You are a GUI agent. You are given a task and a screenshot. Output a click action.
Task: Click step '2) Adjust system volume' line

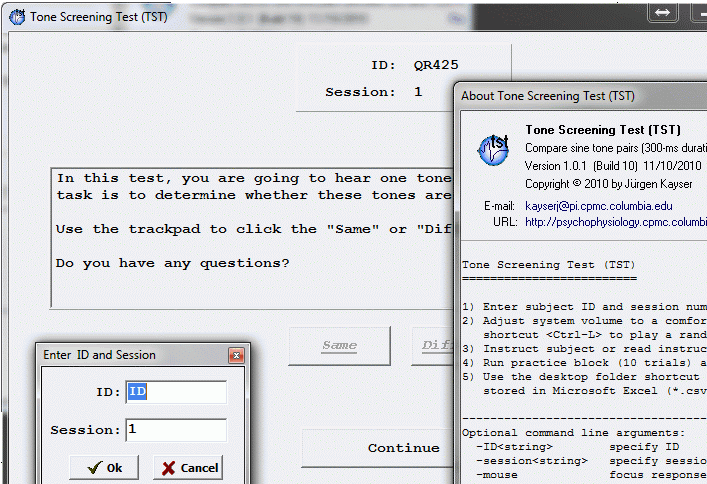584,321
